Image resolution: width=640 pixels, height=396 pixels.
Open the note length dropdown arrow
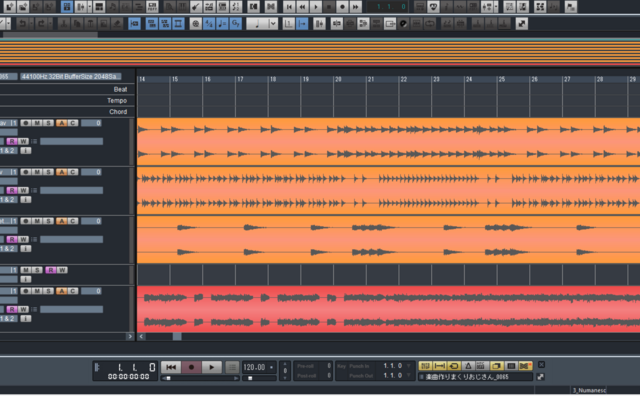(273, 24)
